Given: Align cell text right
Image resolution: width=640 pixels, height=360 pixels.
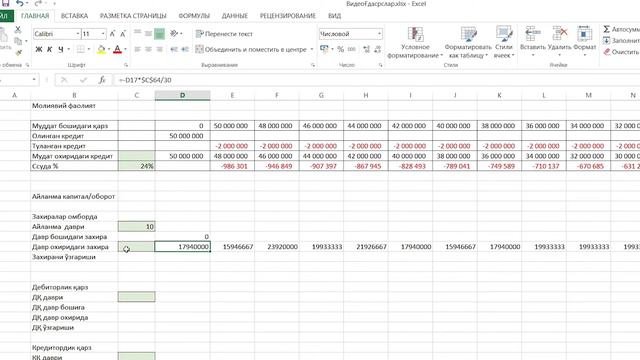Looking at the screenshot, I should click(x=160, y=49).
